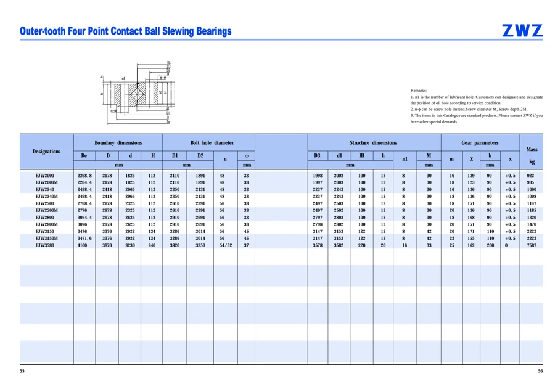Click n1 value 16

pyautogui.click(x=405, y=245)
